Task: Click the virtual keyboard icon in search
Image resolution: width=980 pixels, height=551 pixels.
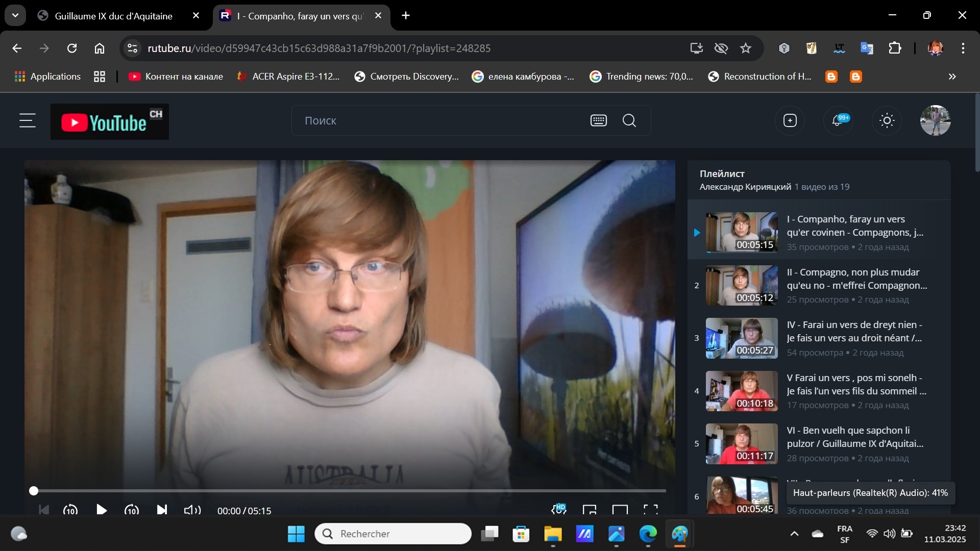Action: pyautogui.click(x=598, y=121)
